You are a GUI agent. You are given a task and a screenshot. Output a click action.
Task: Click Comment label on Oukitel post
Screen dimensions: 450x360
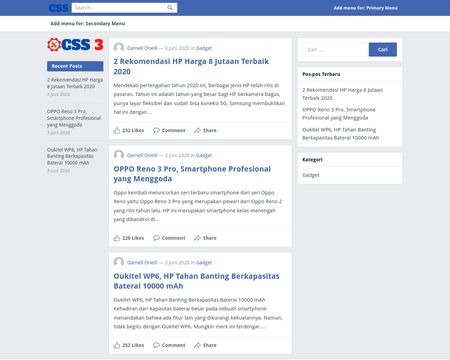pos(173,345)
